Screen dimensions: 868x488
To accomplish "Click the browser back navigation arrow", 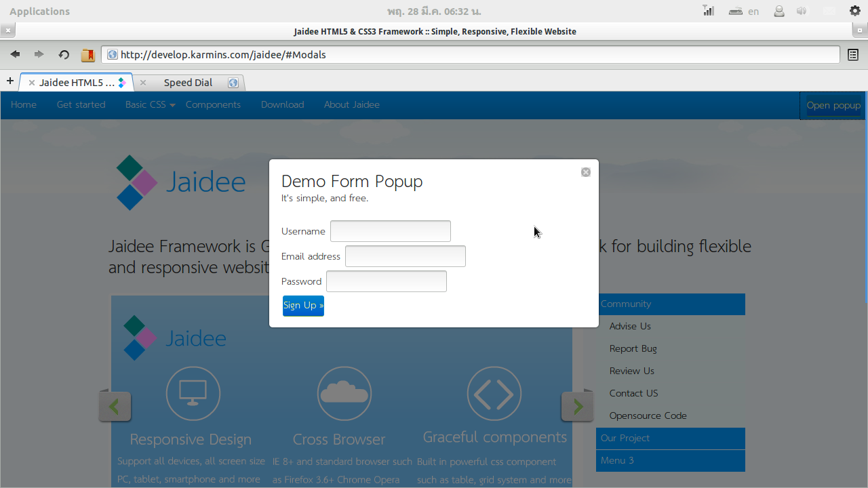I will point(15,54).
